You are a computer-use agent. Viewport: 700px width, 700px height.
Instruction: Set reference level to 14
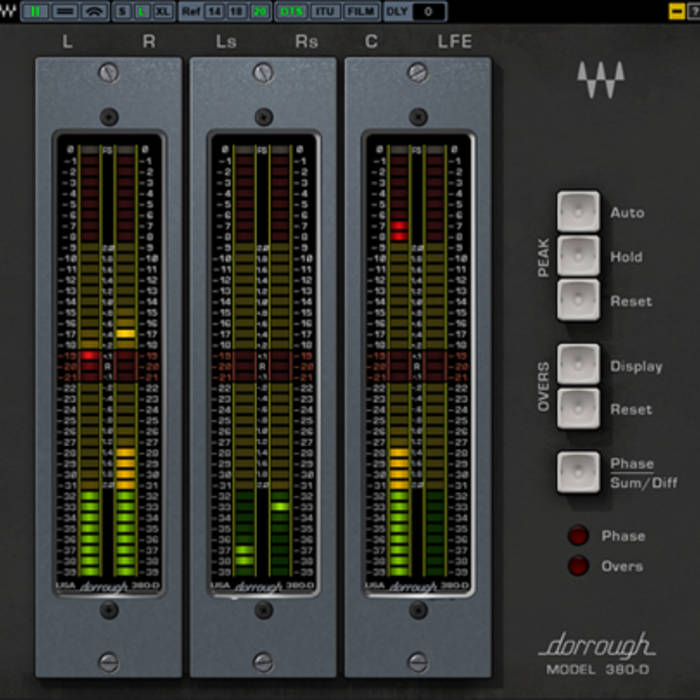(216, 11)
